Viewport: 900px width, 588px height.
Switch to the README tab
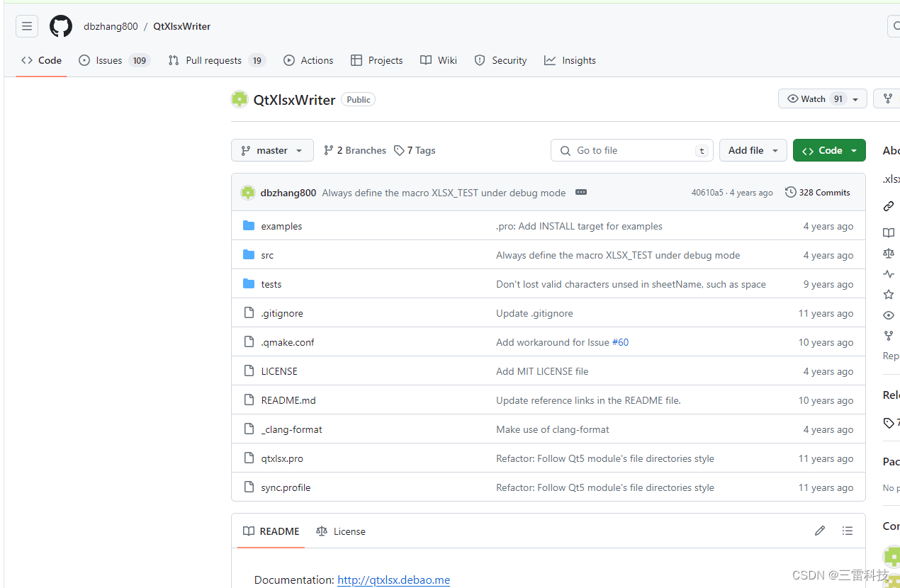click(x=271, y=531)
